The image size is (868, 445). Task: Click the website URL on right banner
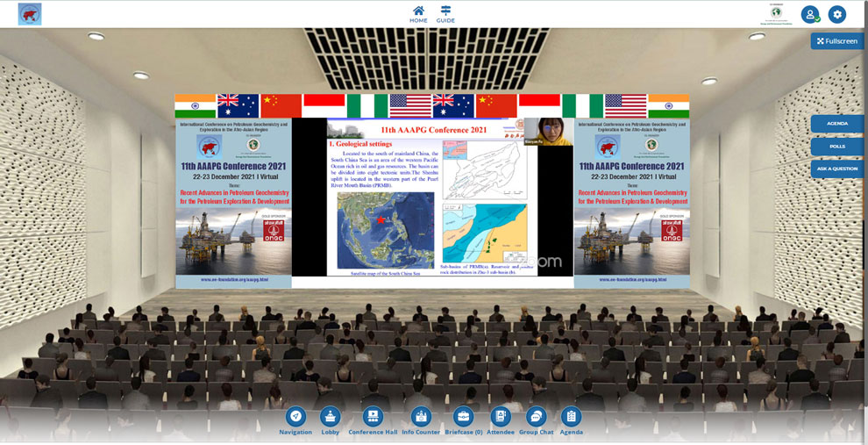[632, 280]
